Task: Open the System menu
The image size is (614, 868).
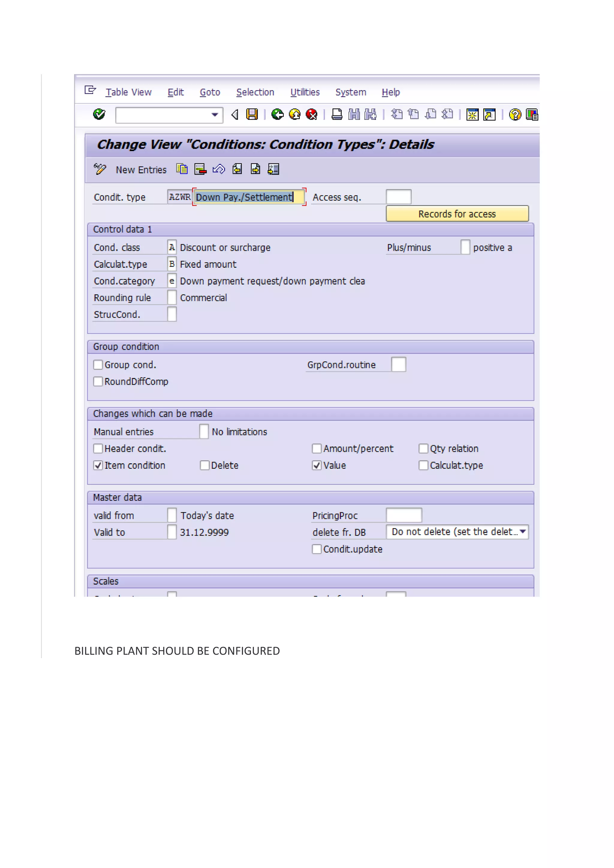Action: [351, 92]
